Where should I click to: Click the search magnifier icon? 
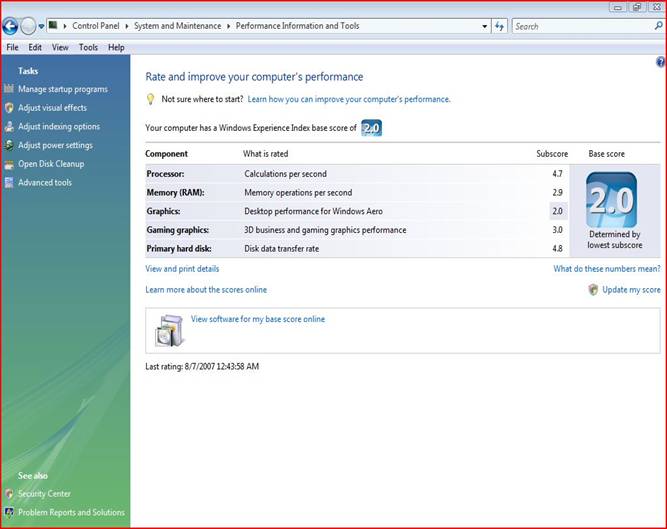(658, 26)
